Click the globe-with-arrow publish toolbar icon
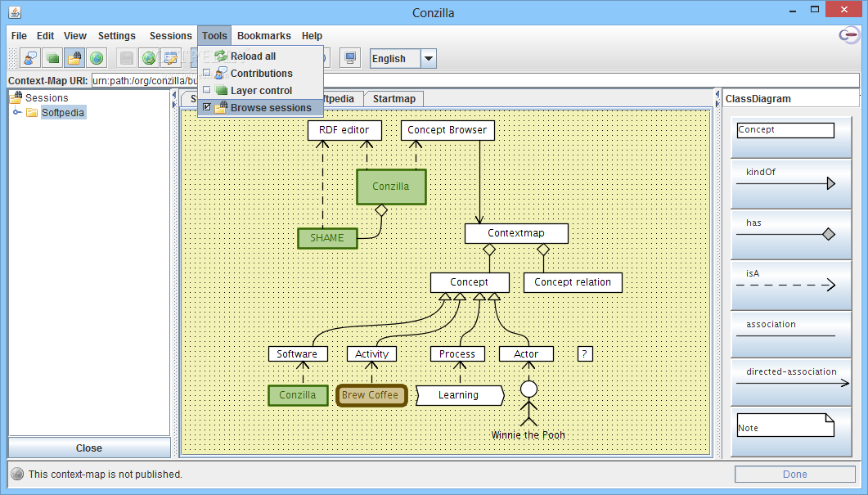Image resolution: width=868 pixels, height=495 pixels. 148,58
